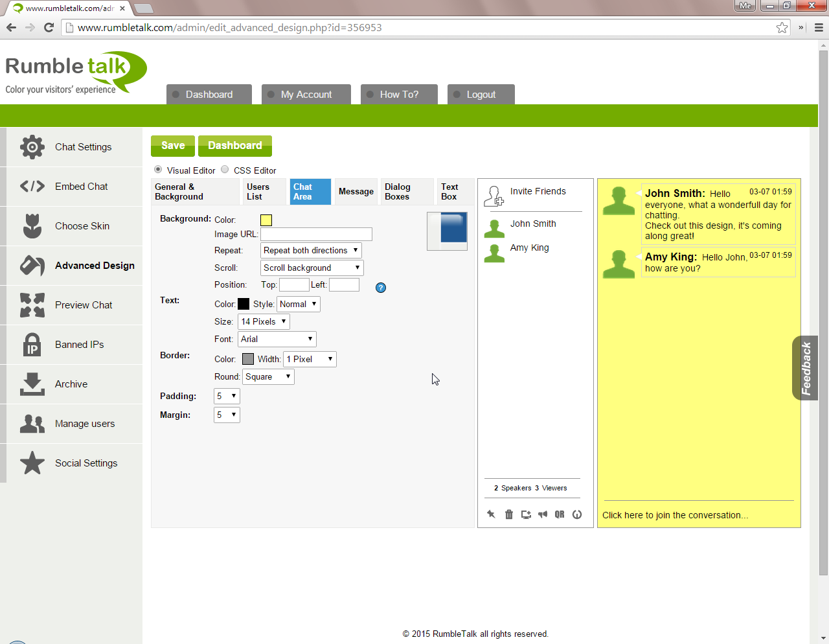Bookmark page with star icon
The height and width of the screenshot is (644, 829).
782,27
